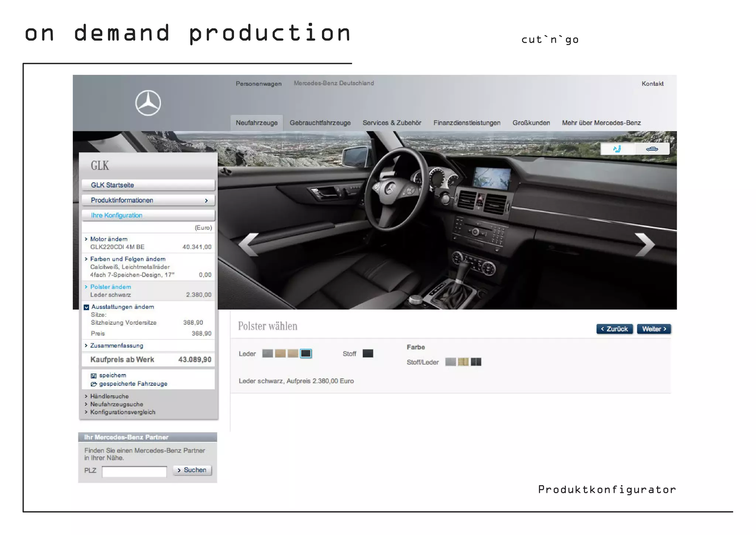Open the Neufahrzeuge tab
The image size is (756, 535).
[257, 123]
